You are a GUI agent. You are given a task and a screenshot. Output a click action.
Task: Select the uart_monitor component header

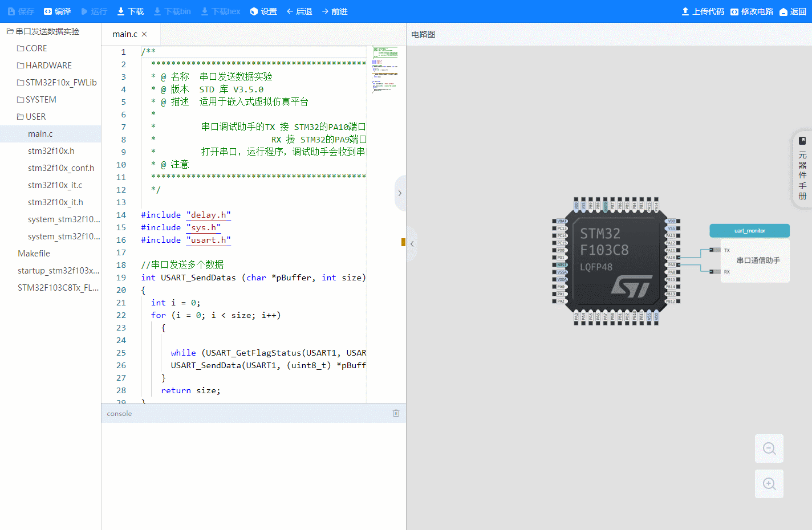coord(749,231)
